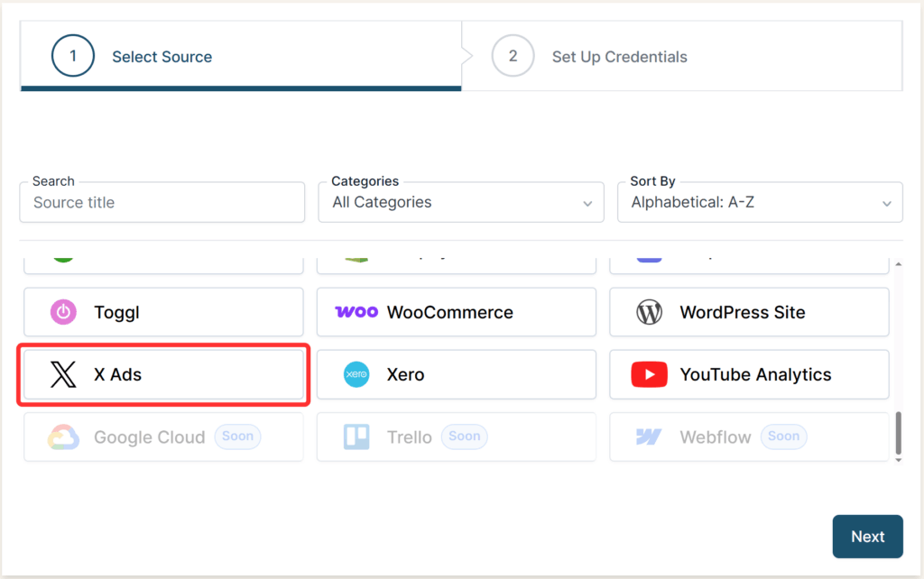Expand the Sort By dropdown
The height and width of the screenshot is (579, 924).
(758, 202)
